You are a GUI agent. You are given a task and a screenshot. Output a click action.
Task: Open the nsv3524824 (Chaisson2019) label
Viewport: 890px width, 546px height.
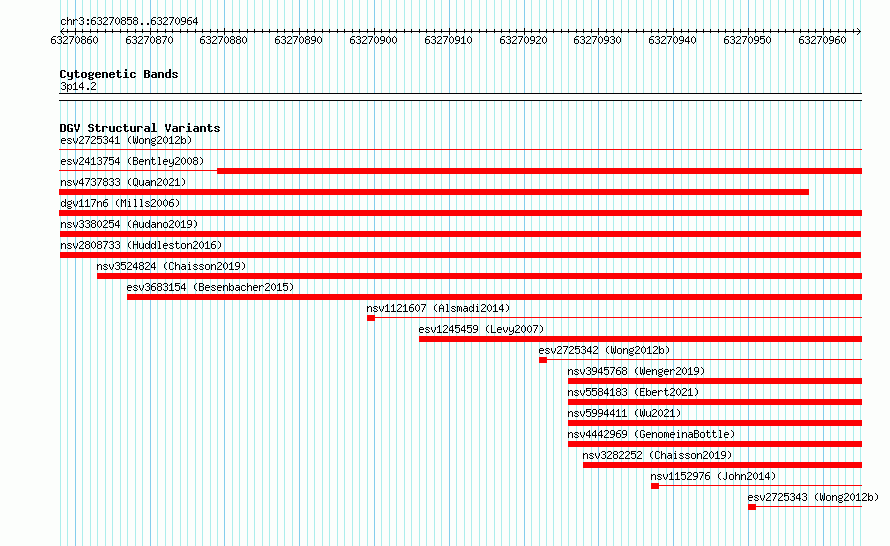171,266
